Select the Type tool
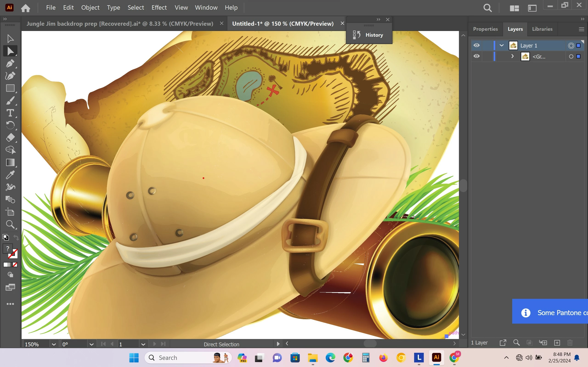This screenshot has width=588, height=367. coord(10,113)
